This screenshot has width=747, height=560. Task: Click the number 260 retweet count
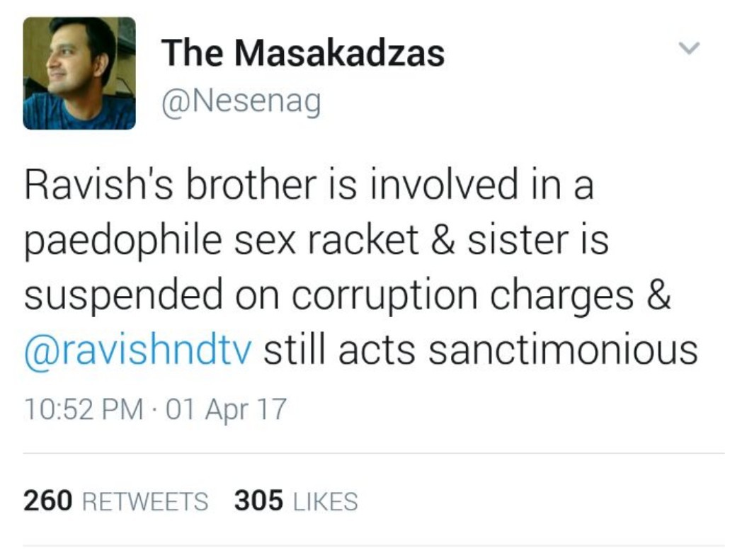pyautogui.click(x=48, y=501)
